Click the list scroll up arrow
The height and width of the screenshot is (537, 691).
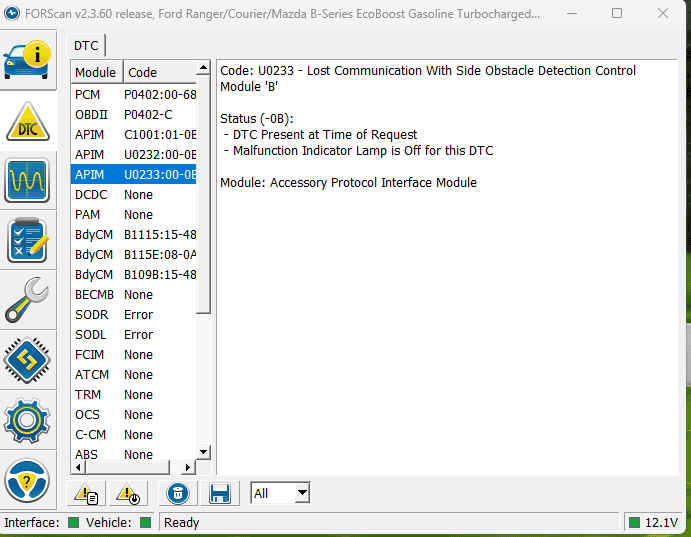203,68
